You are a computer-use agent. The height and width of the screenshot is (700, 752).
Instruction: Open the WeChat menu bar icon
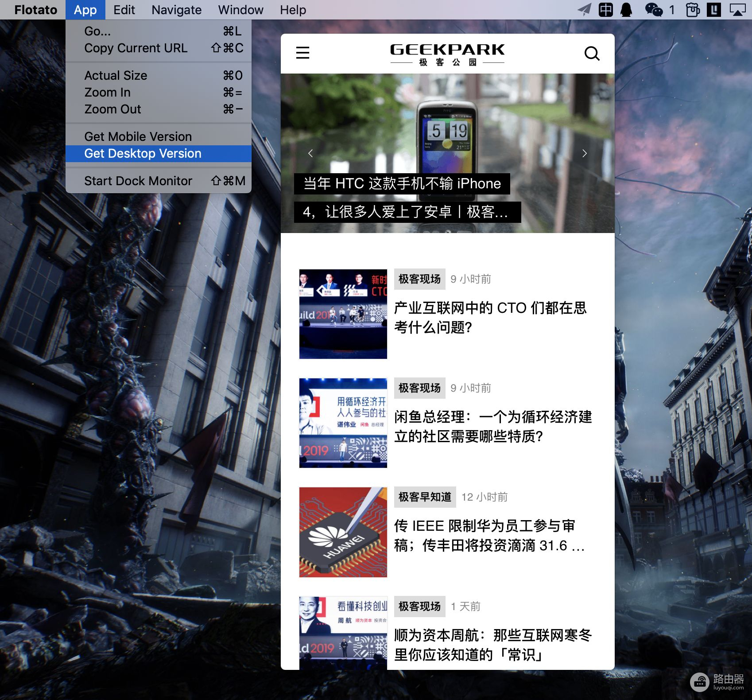pyautogui.click(x=654, y=10)
